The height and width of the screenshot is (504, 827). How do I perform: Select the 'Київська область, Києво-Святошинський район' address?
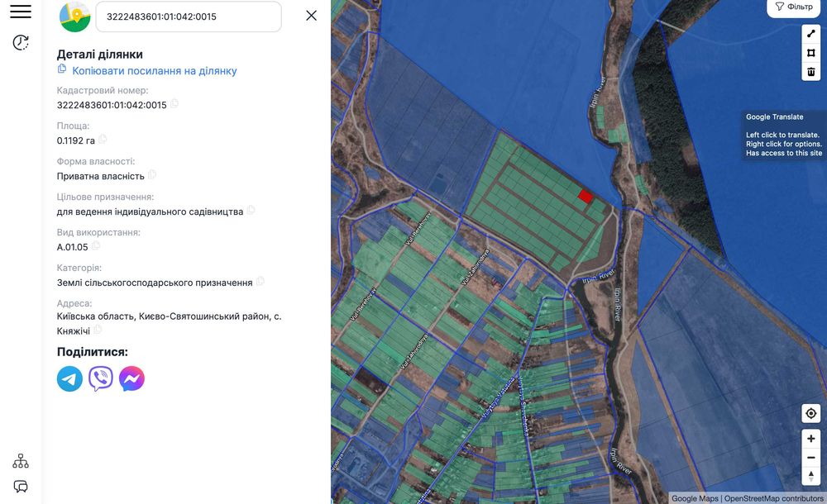tap(170, 323)
